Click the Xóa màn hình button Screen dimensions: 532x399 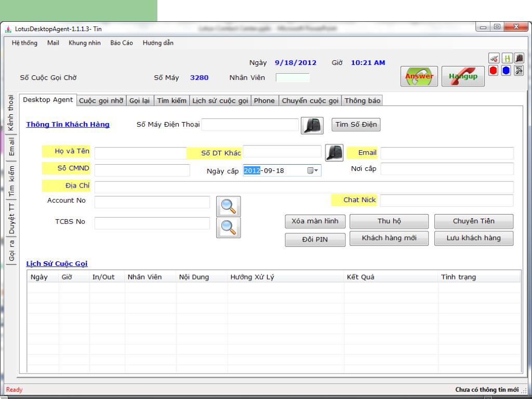[x=315, y=221]
